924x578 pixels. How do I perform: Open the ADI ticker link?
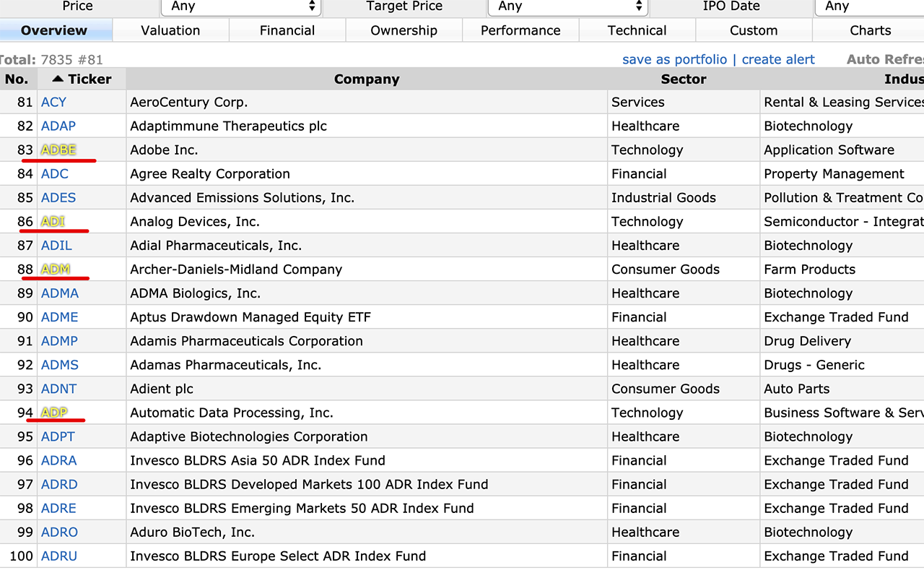53,221
